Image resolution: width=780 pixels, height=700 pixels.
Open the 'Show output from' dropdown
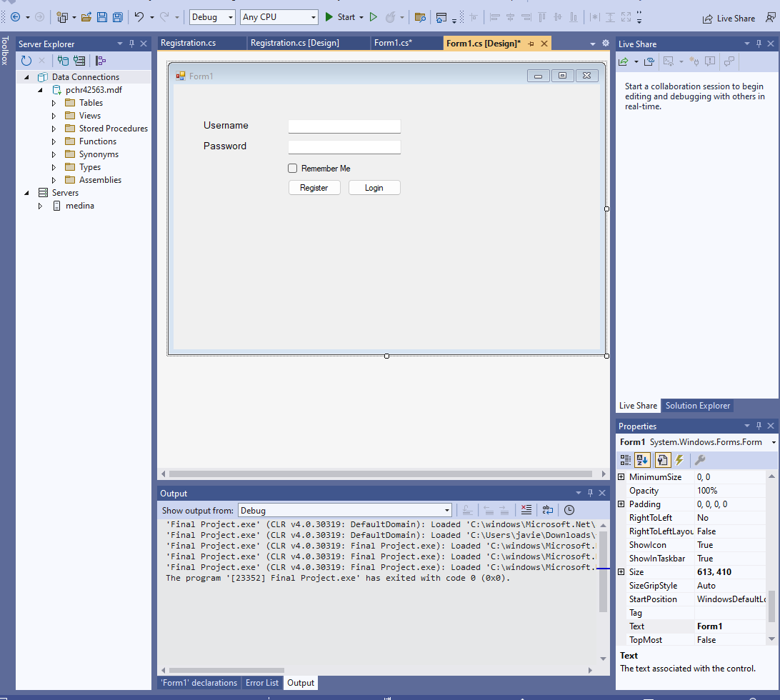click(x=344, y=510)
